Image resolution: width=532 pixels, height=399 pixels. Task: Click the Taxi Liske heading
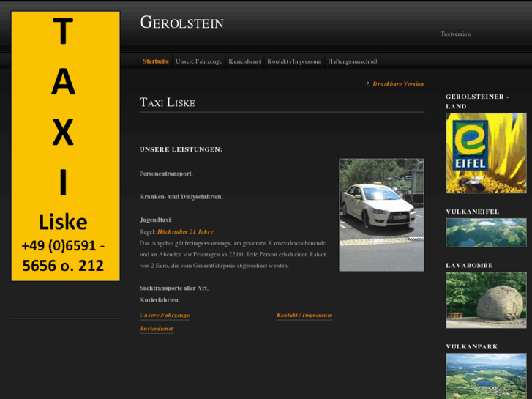[168, 102]
